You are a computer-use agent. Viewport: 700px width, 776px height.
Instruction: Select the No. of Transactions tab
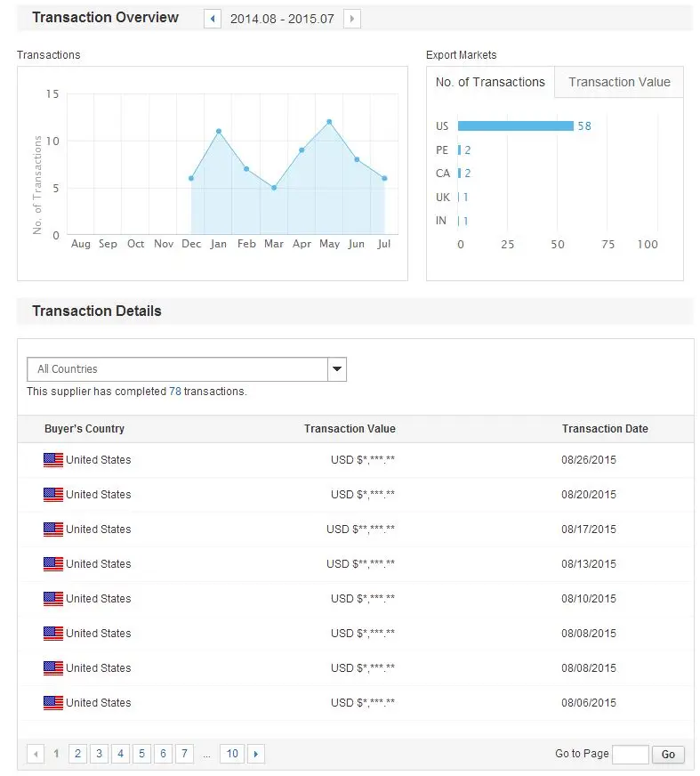click(490, 82)
